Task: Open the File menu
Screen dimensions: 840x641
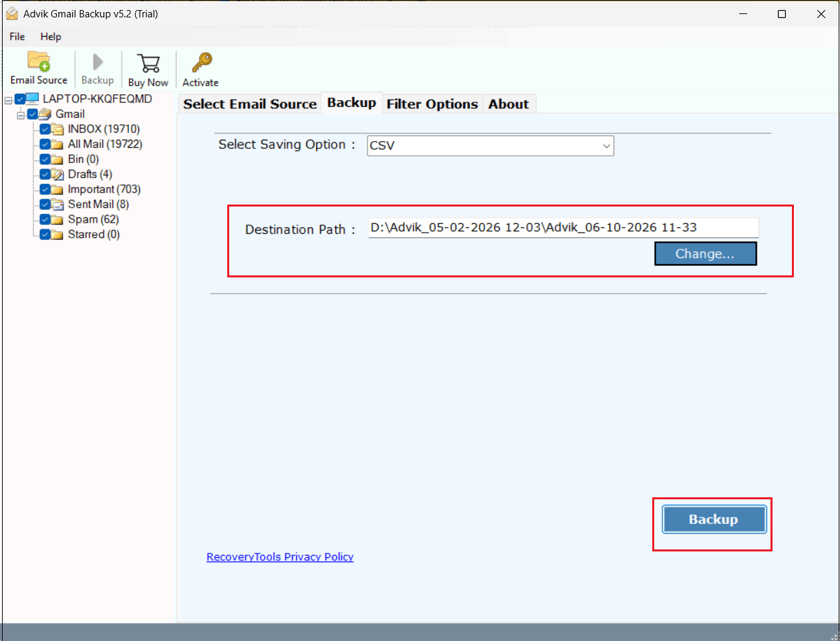Action: pos(17,37)
